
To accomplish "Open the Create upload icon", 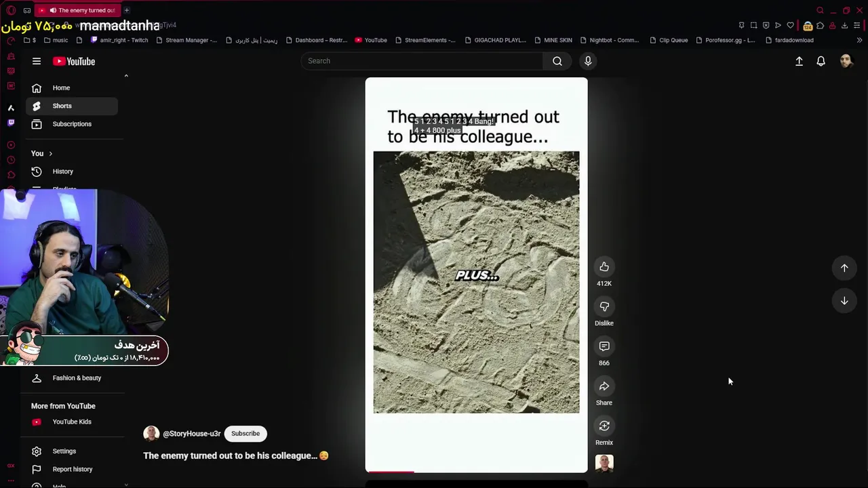I will pos(799,61).
